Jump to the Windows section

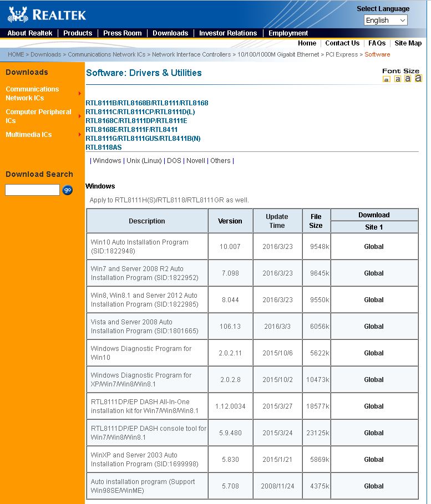(x=107, y=160)
